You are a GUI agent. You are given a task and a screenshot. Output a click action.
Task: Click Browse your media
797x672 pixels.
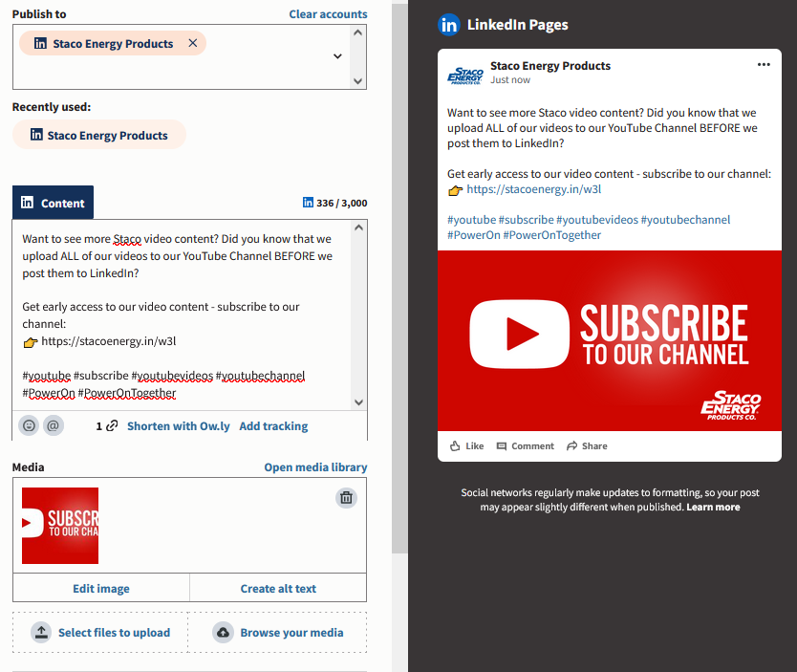click(277, 633)
